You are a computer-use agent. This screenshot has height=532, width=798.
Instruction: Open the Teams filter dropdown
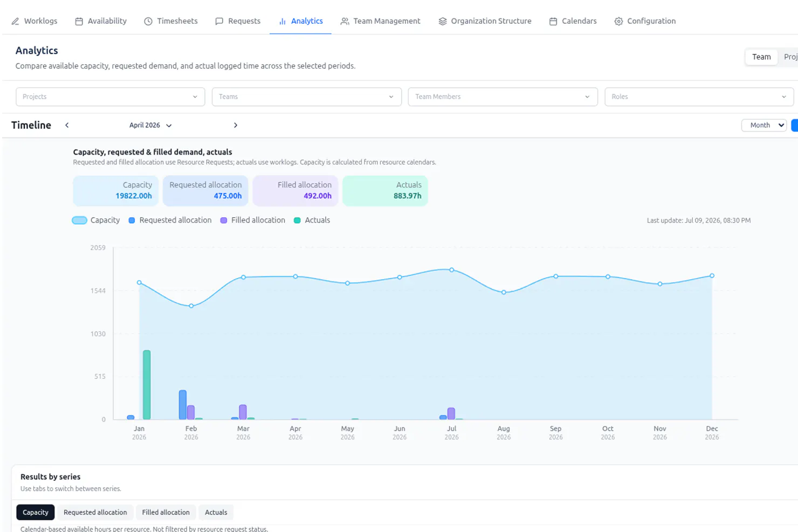pos(306,97)
